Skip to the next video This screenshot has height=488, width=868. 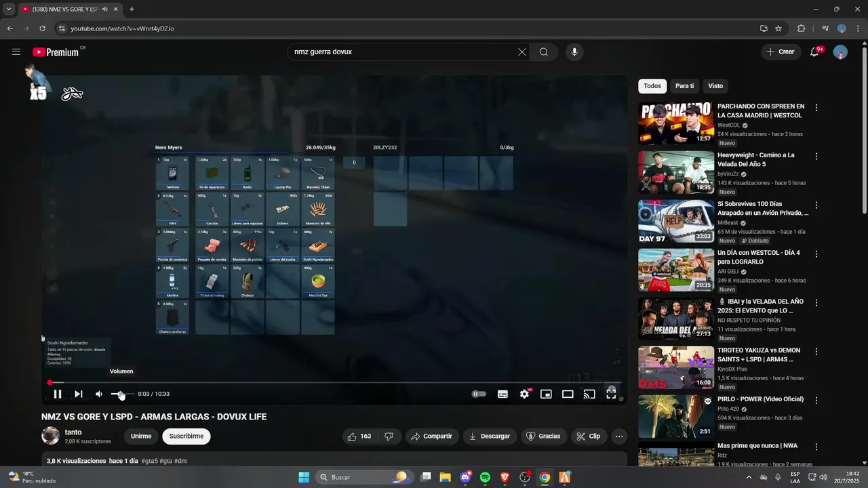coord(79,394)
